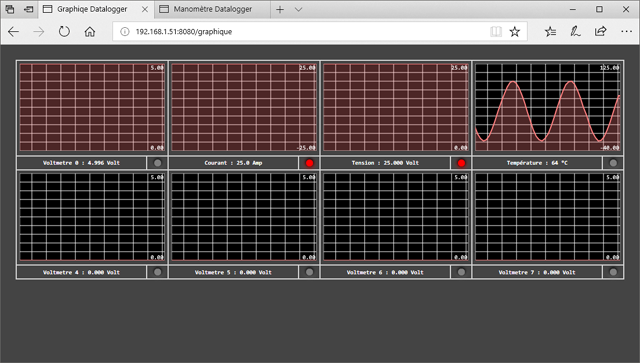The image size is (640, 363).
Task: Toggle the red Courant indicator
Action: pyautogui.click(x=309, y=163)
